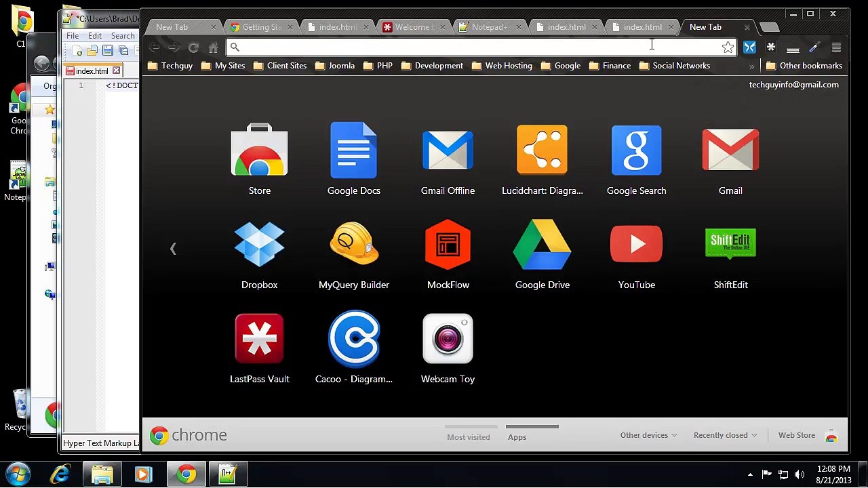Open the LastPass extension button
The image size is (868, 488).
(x=770, y=47)
